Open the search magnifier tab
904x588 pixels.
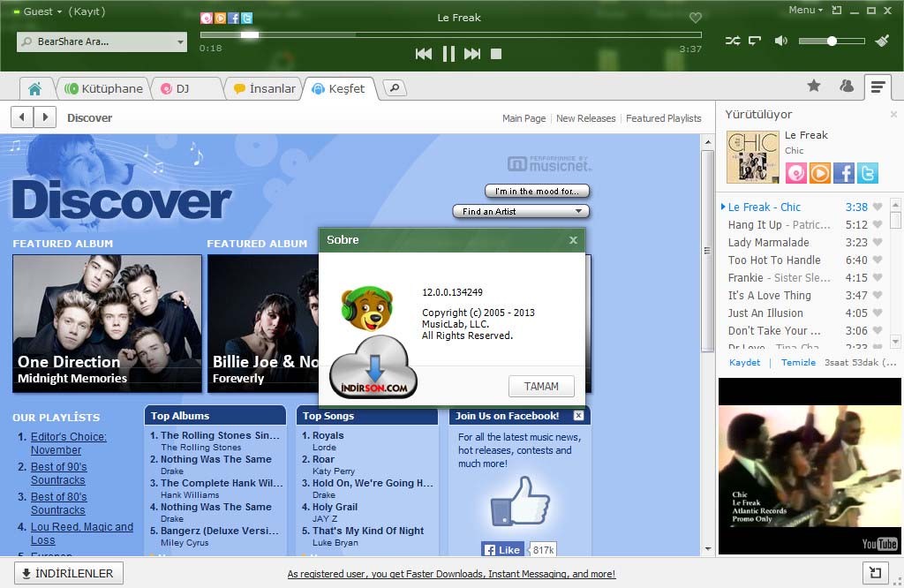pos(395,87)
